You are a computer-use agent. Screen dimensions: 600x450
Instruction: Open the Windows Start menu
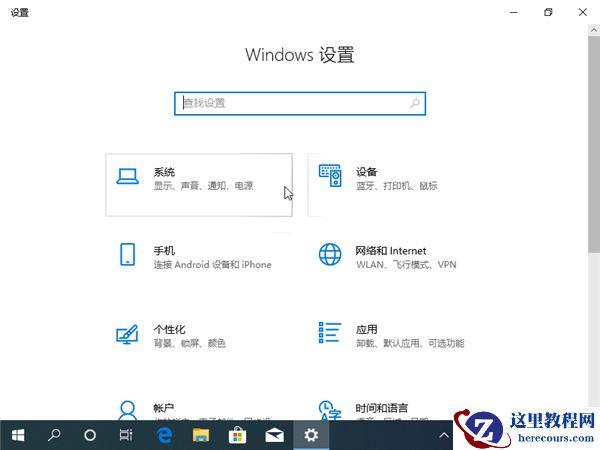[x=18, y=435]
